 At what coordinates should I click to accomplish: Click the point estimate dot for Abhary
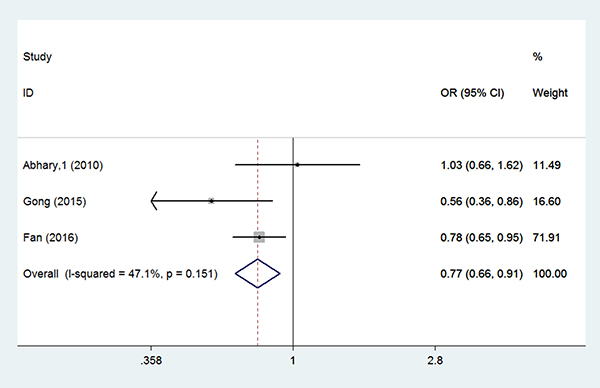297,165
